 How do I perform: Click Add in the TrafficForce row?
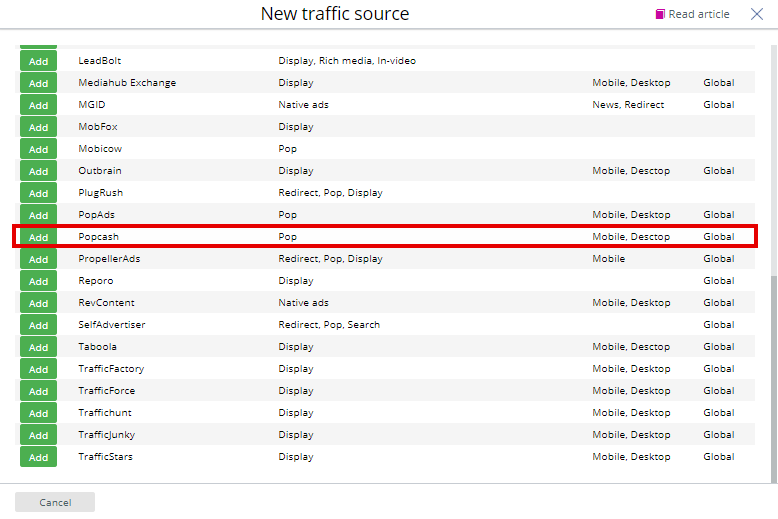(38, 391)
